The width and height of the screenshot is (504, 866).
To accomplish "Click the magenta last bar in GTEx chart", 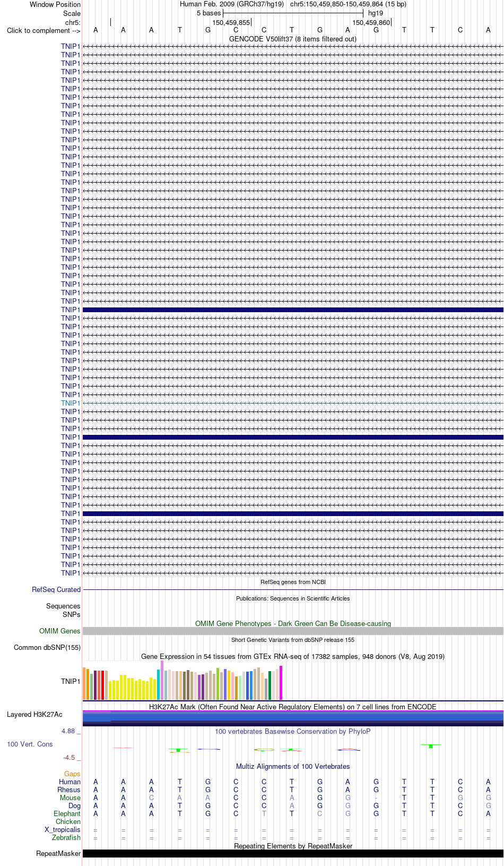I will [x=281, y=683].
